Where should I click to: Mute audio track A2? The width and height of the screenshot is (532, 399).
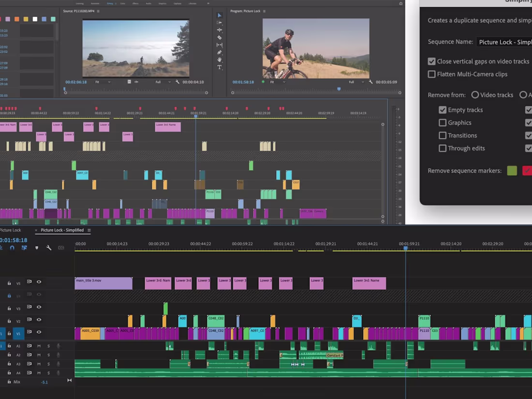(39, 355)
